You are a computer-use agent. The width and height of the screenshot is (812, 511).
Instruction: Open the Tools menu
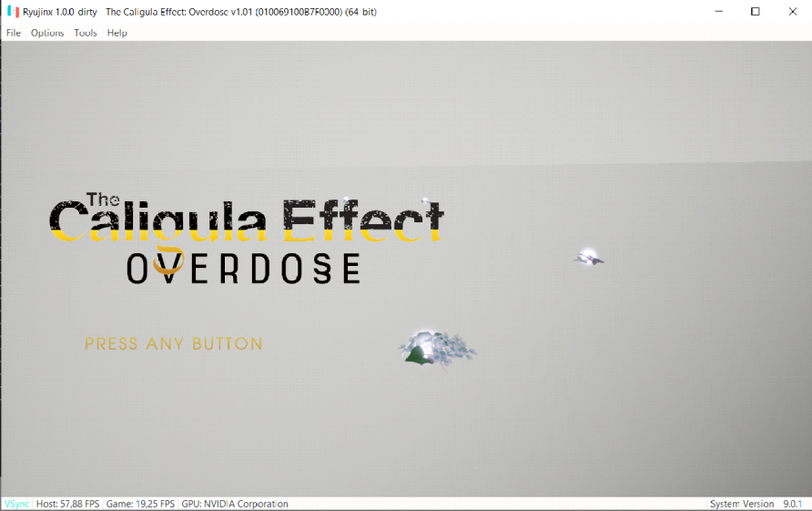pyautogui.click(x=86, y=33)
